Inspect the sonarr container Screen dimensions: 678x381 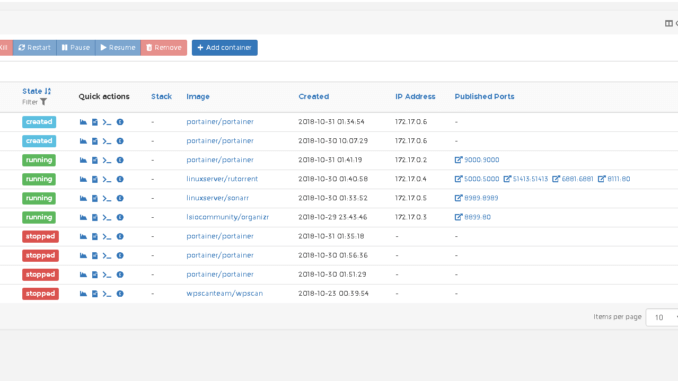[120, 198]
